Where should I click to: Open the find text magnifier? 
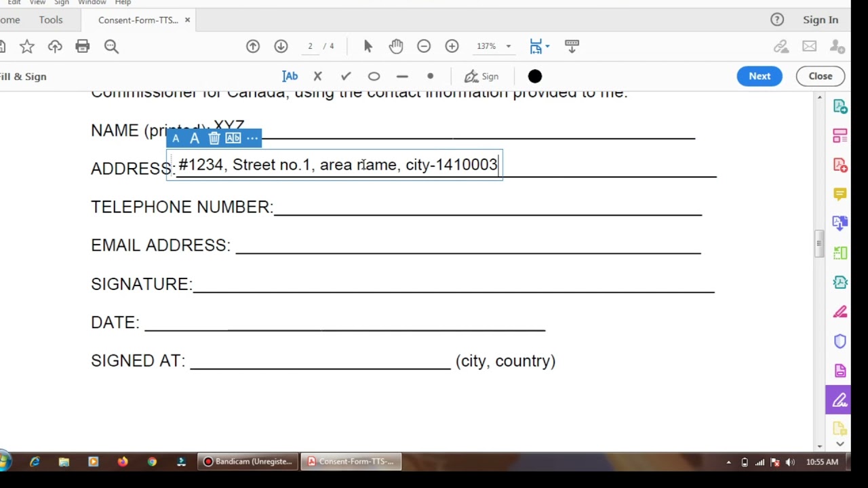point(111,46)
